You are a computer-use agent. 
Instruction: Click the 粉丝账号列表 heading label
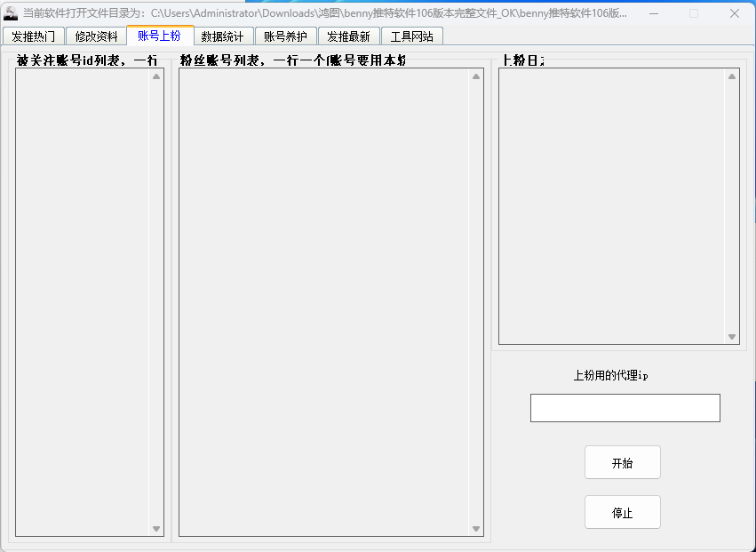tap(292, 60)
